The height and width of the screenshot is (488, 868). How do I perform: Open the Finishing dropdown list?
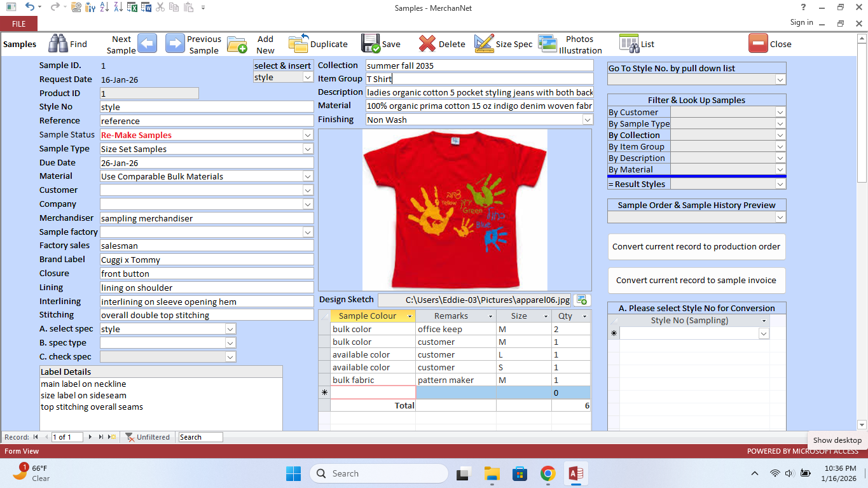tap(587, 120)
